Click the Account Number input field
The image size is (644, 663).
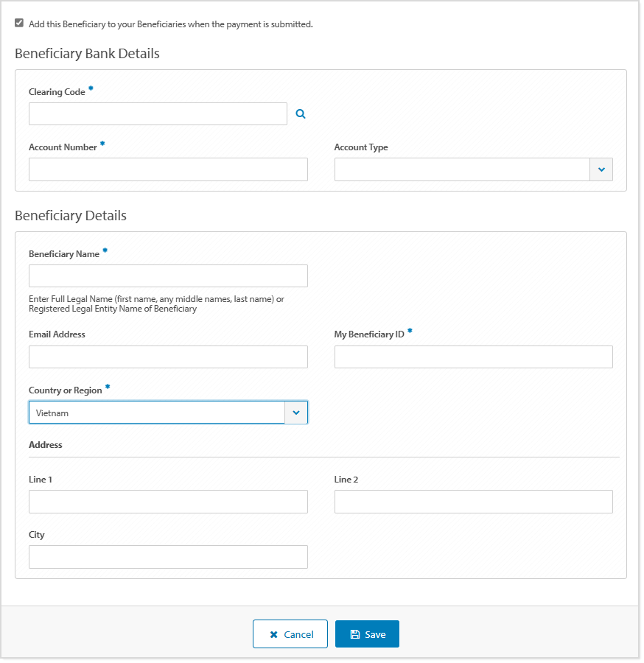click(x=168, y=169)
